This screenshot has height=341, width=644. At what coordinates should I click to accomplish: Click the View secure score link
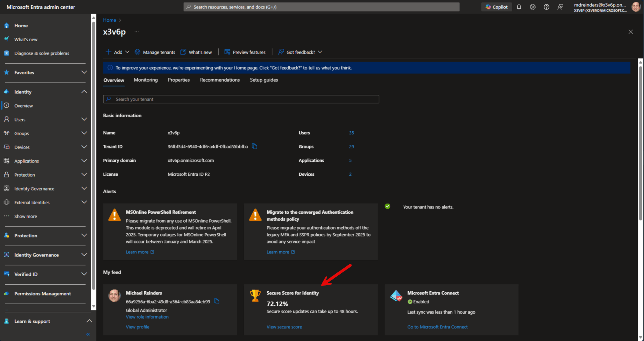[x=284, y=327]
